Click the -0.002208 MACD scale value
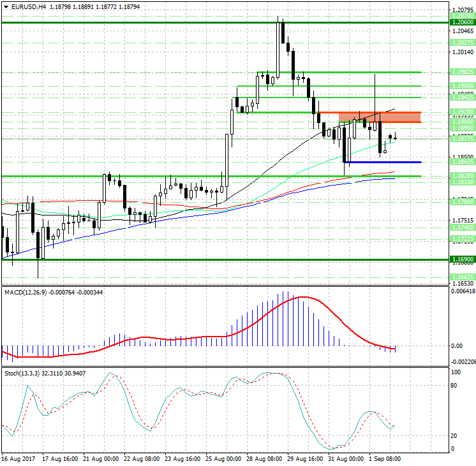 click(463, 362)
